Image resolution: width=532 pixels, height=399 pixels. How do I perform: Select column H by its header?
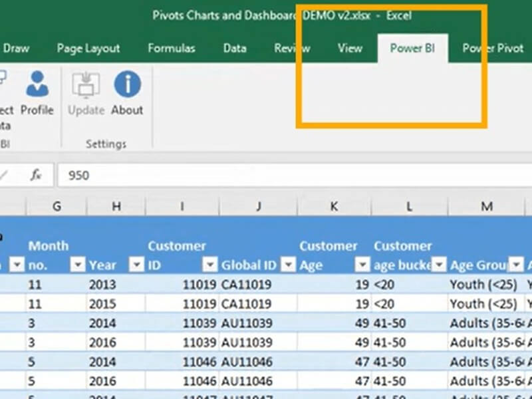115,206
